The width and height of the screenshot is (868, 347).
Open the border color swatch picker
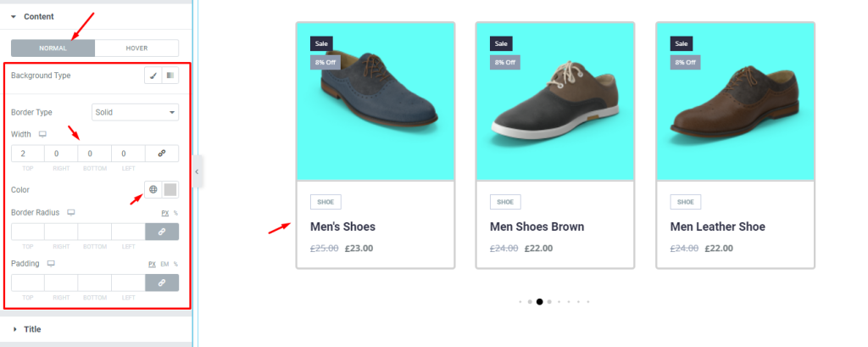[x=170, y=189]
